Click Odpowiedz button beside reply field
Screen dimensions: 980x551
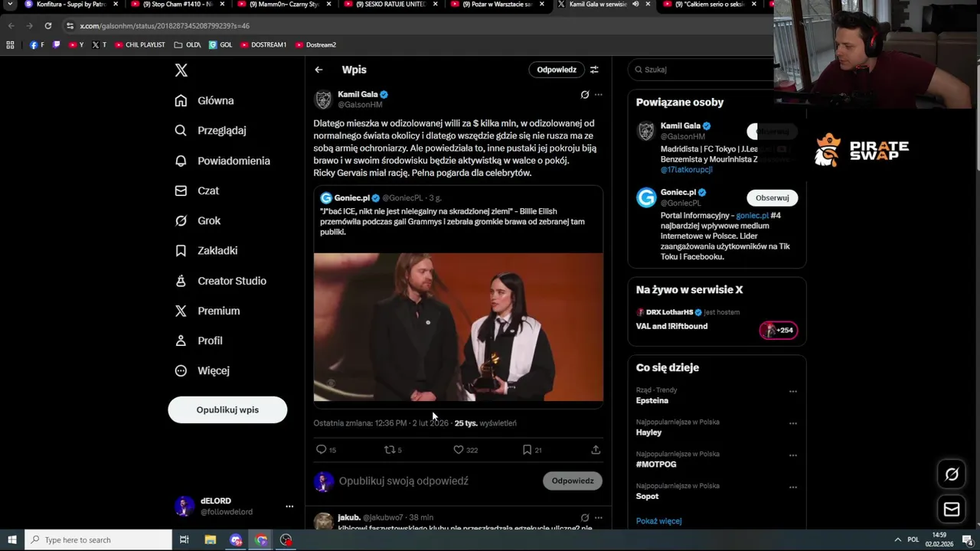pos(573,481)
